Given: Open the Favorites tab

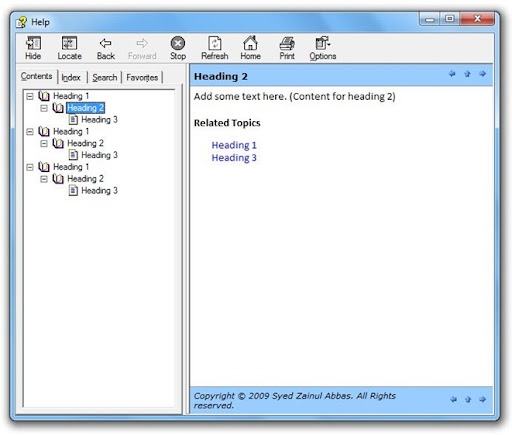Looking at the screenshot, I should [x=142, y=77].
